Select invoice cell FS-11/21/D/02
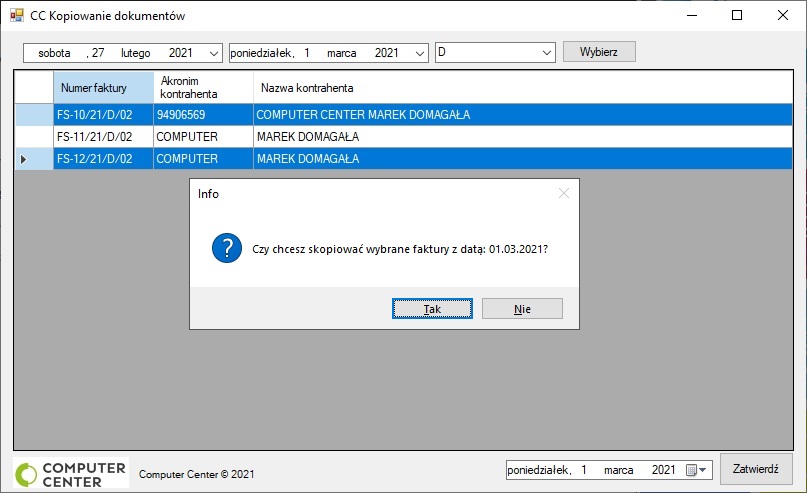The image size is (807, 493). [103, 136]
